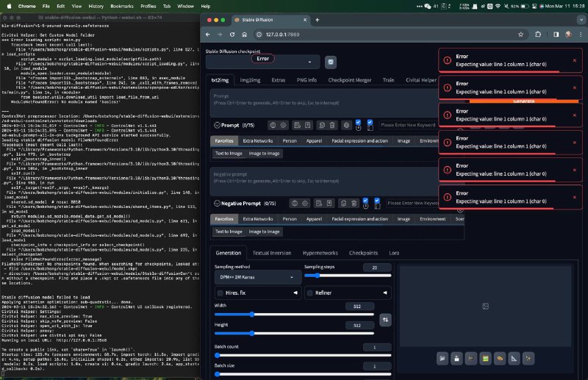Open the Sampling method dropdown

pos(258,277)
